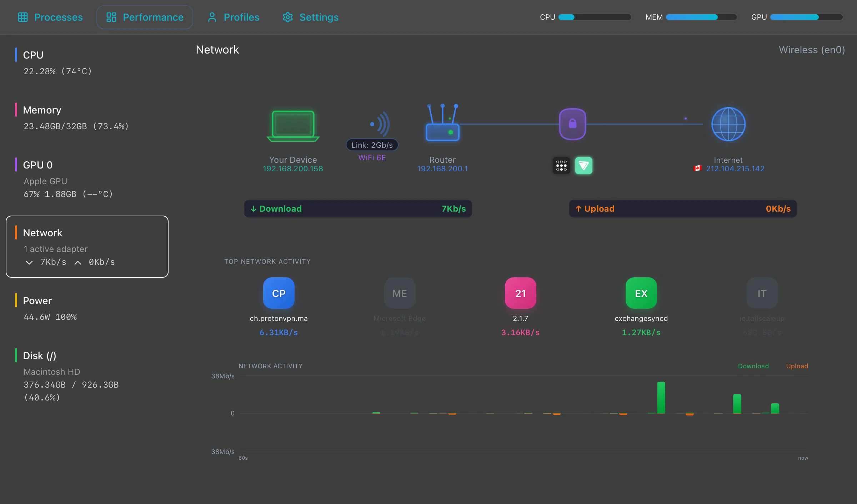Open the Settings tab
The image size is (857, 504).
310,17
